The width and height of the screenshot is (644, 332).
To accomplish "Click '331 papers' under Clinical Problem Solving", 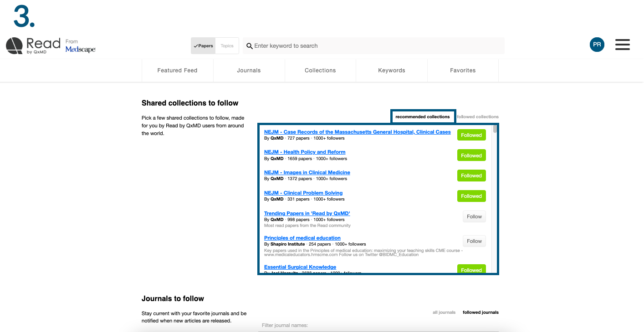I will 298,199.
